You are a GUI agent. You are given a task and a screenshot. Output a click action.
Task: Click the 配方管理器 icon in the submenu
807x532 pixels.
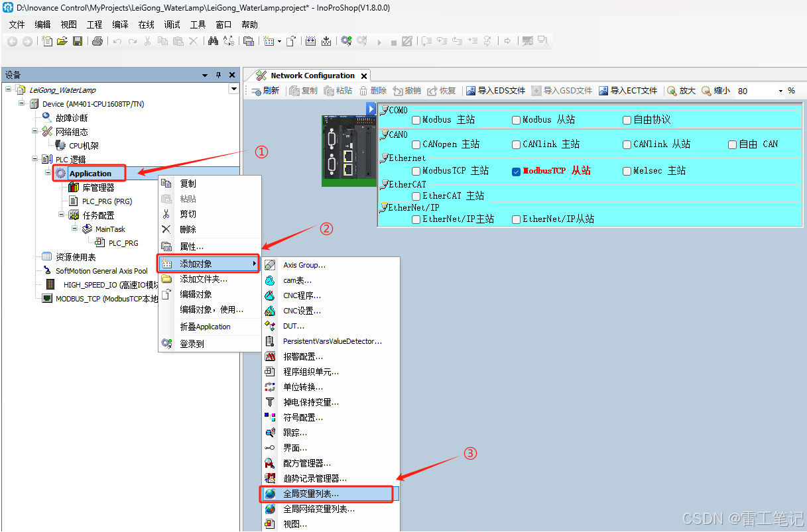click(x=270, y=463)
